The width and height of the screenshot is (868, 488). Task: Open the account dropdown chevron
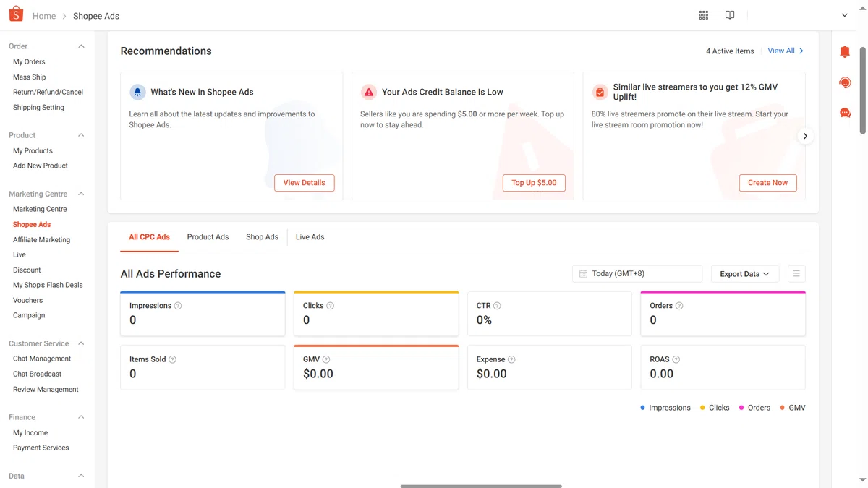[x=844, y=15]
